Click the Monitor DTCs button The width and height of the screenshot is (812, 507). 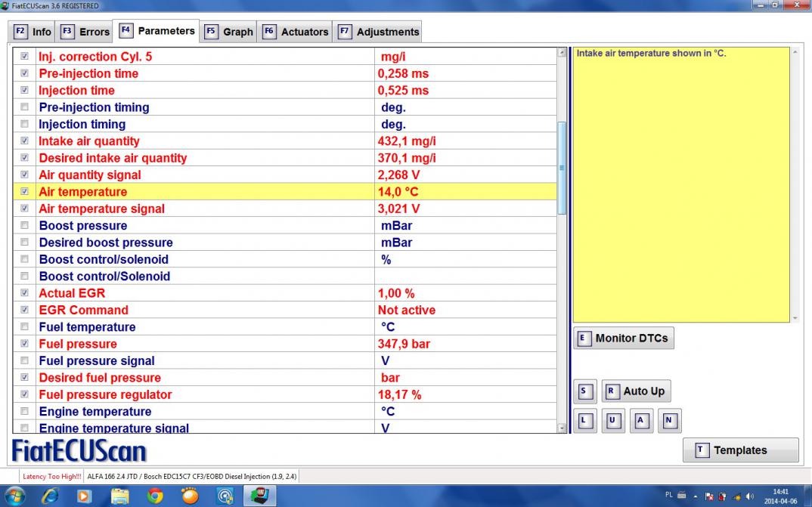click(624, 339)
